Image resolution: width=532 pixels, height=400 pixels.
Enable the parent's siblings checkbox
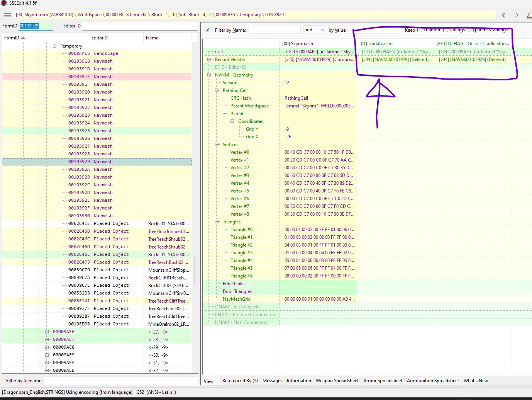(x=471, y=30)
